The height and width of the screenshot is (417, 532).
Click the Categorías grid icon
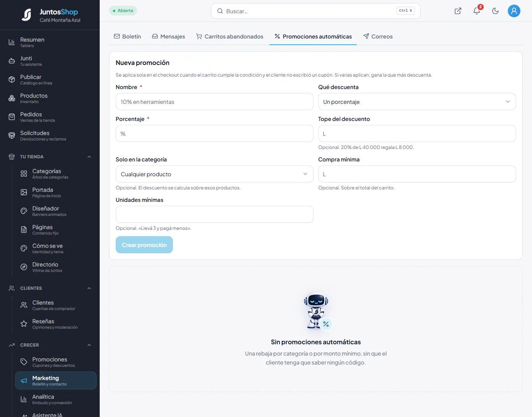tap(24, 173)
